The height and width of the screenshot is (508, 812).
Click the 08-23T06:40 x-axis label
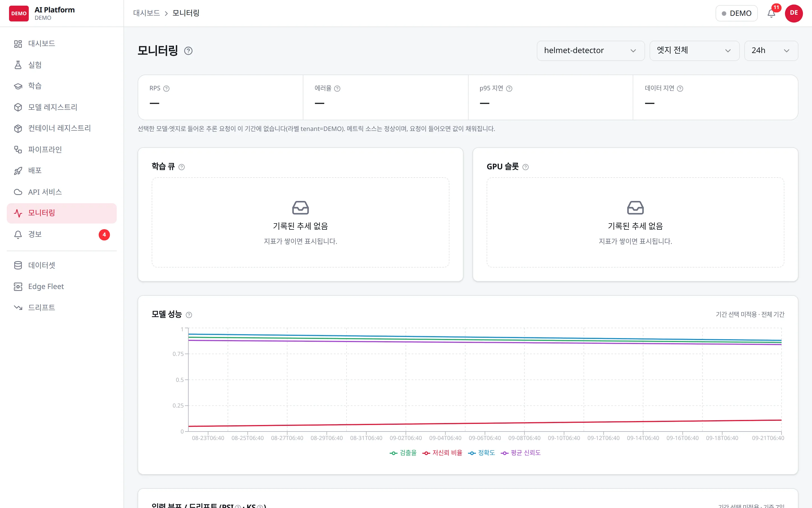click(x=208, y=438)
